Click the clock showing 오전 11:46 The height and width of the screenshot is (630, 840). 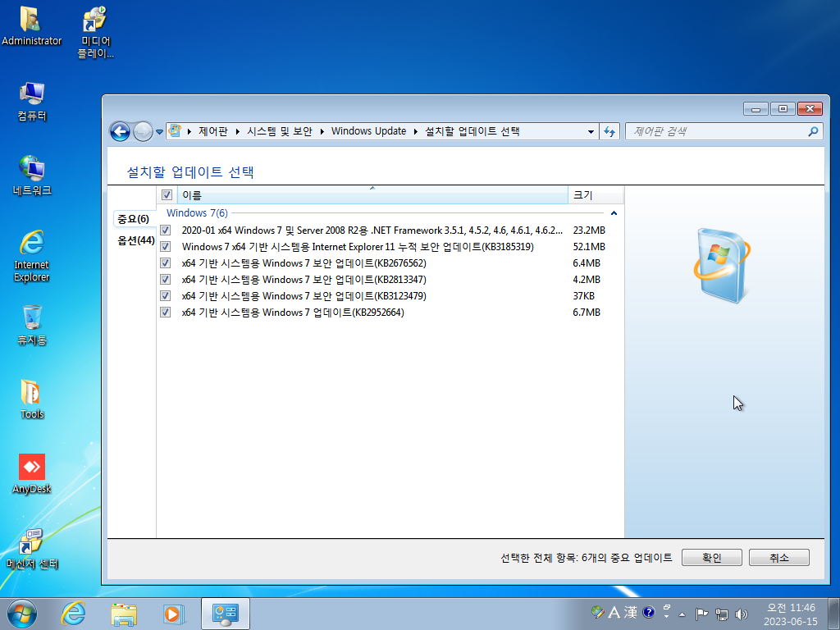[790, 614]
